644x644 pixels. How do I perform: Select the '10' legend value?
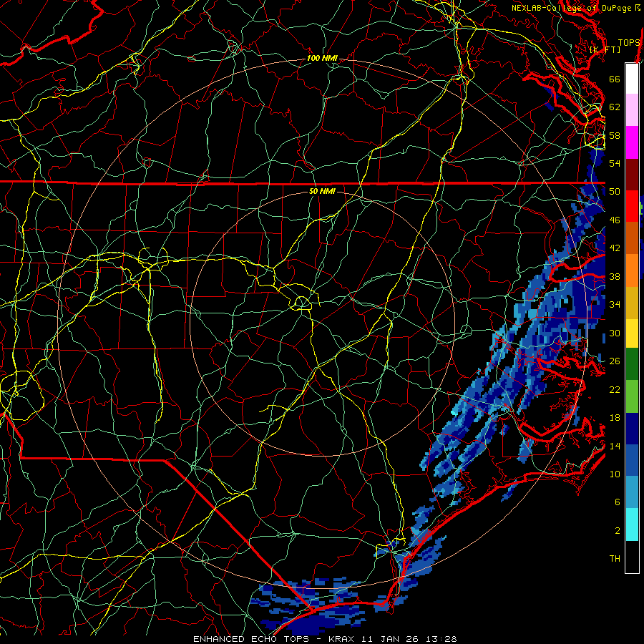click(615, 474)
